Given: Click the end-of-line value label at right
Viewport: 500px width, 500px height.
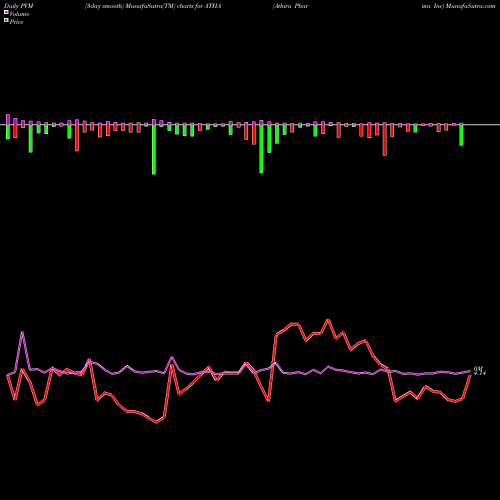Looking at the screenshot, I should click(x=480, y=371).
